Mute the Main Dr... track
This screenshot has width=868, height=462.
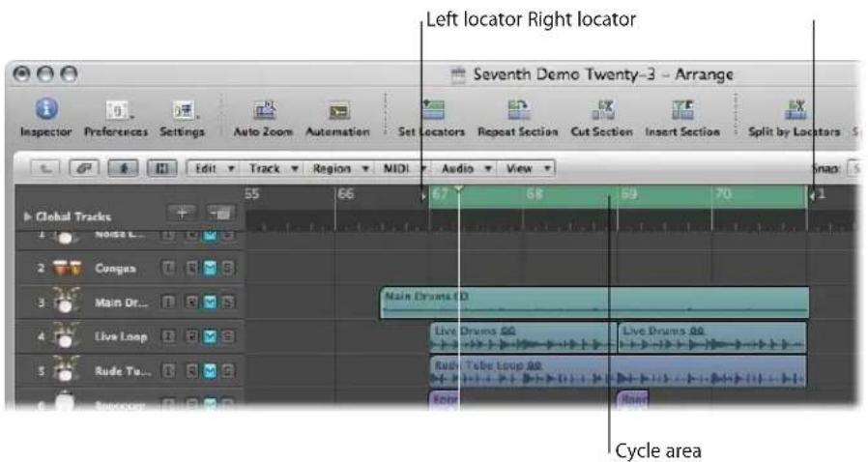[210, 303]
